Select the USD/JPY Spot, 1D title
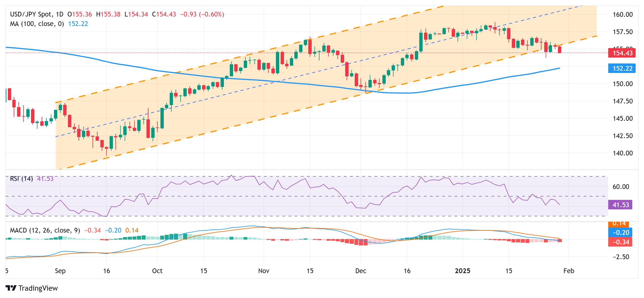Image resolution: width=644 pixels, height=298 pixels. tap(37, 14)
